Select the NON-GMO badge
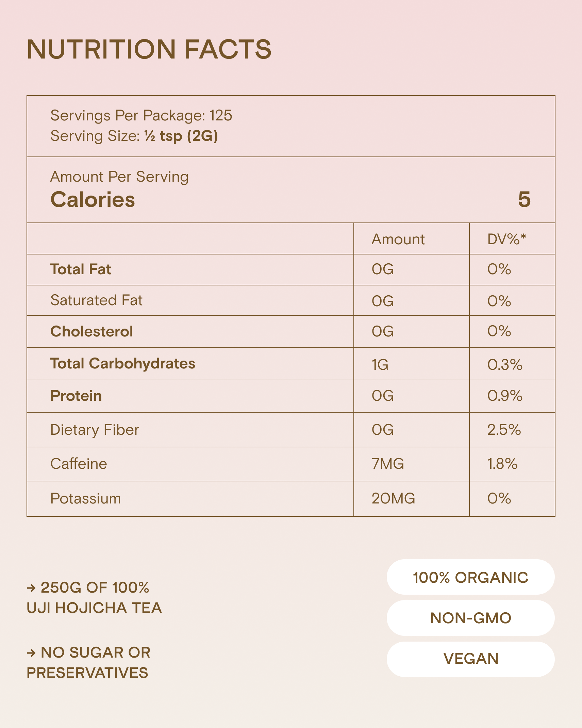582x728 pixels. (470, 618)
